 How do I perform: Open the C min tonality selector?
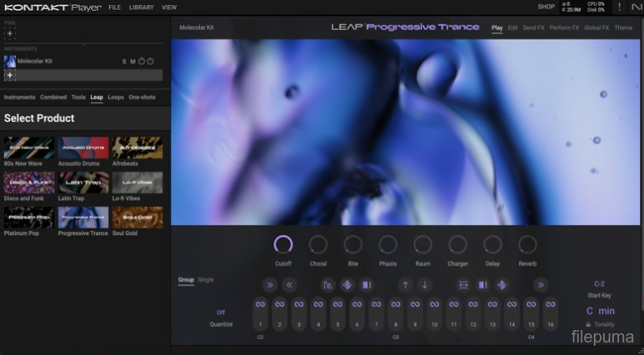point(600,311)
